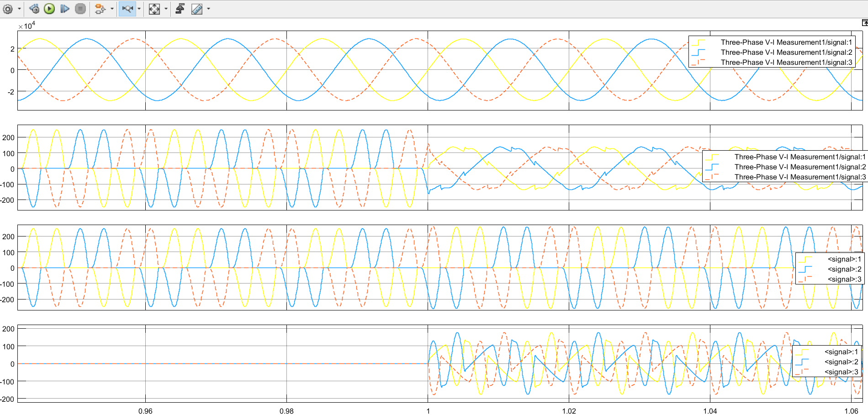Image resolution: width=868 pixels, height=415 pixels.
Task: Click the Scale Axes Limits icon
Action: tap(154, 9)
